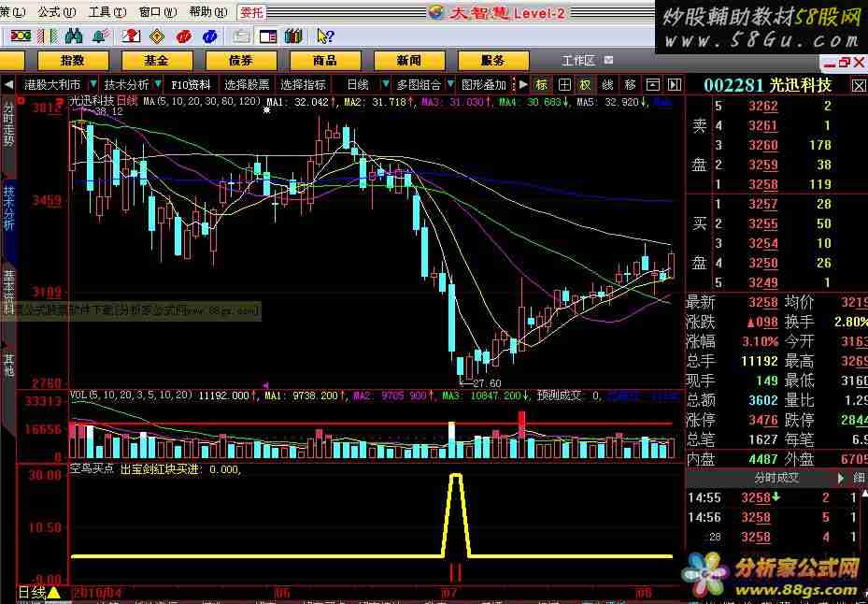The image size is (868, 604).
Task: Click the 服务 yellow button
Action: pos(493,61)
